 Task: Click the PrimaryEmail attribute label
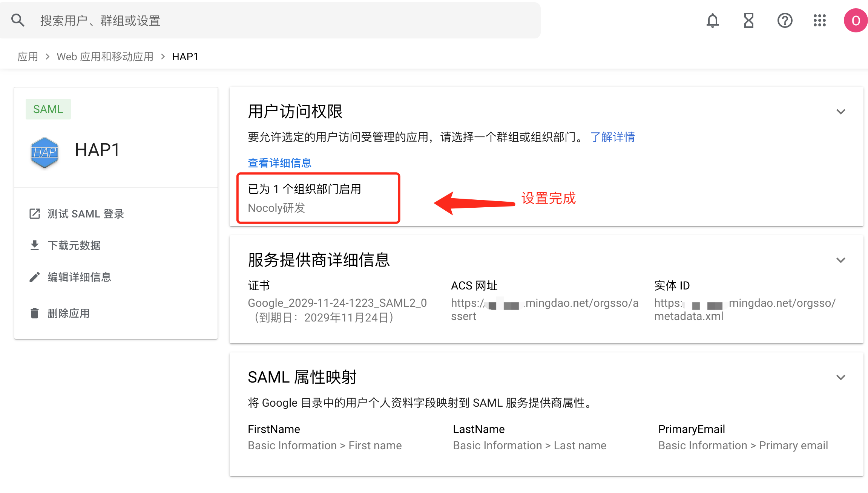(x=692, y=429)
